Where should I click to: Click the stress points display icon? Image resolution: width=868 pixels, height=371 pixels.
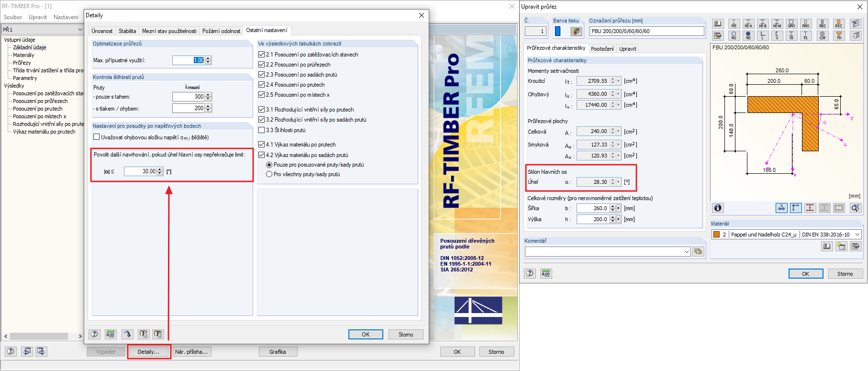click(x=810, y=208)
